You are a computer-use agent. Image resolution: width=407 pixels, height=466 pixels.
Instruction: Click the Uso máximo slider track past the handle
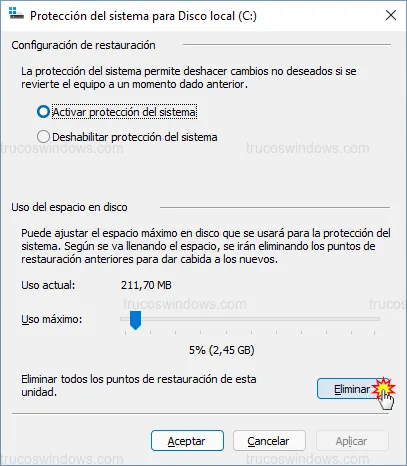pyautogui.click(x=260, y=319)
